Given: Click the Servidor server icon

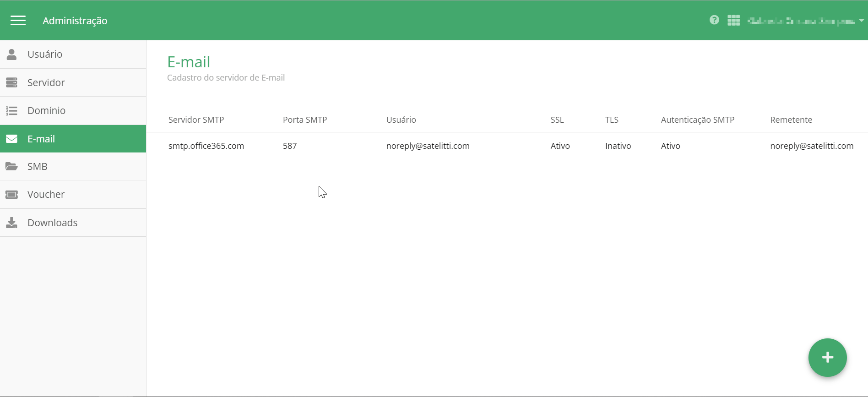Looking at the screenshot, I should tap(12, 82).
